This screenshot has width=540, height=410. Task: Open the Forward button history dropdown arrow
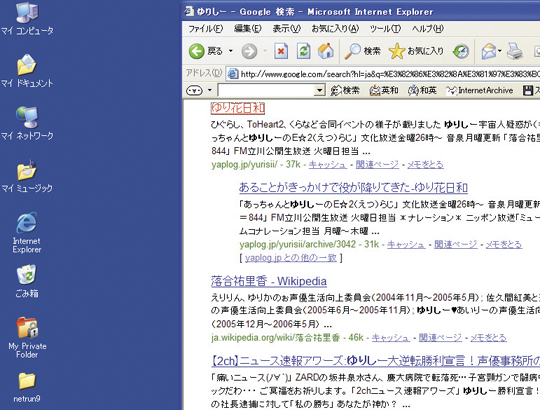(265, 51)
